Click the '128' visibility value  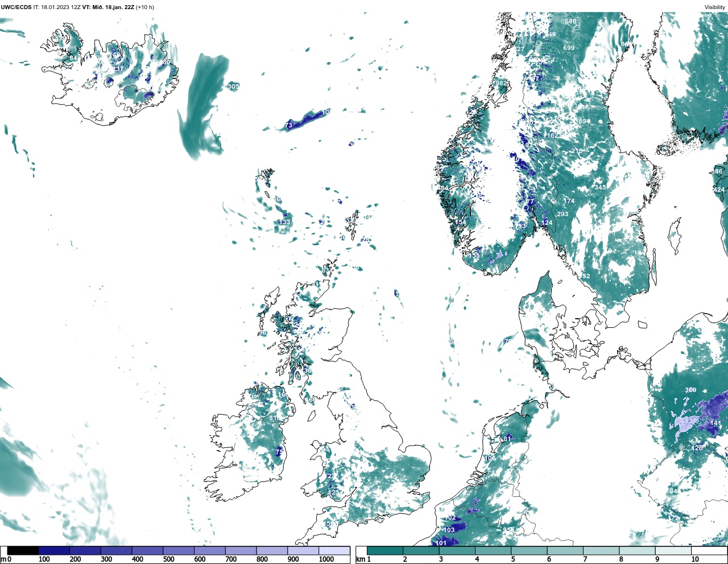point(697,448)
